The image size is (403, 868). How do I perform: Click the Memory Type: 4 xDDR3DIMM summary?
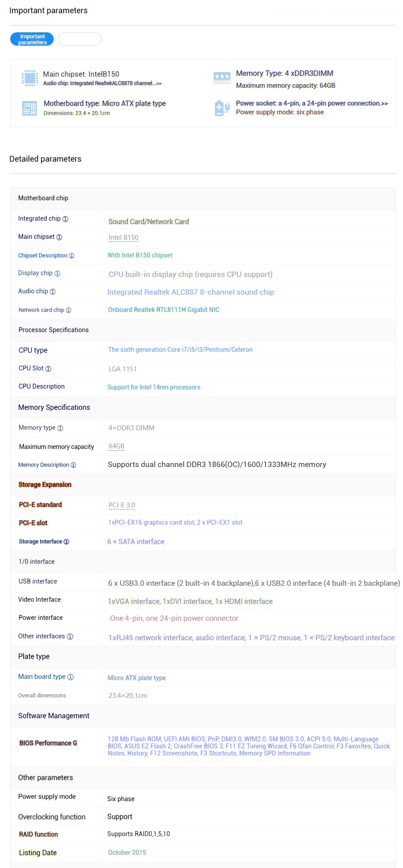(x=285, y=73)
